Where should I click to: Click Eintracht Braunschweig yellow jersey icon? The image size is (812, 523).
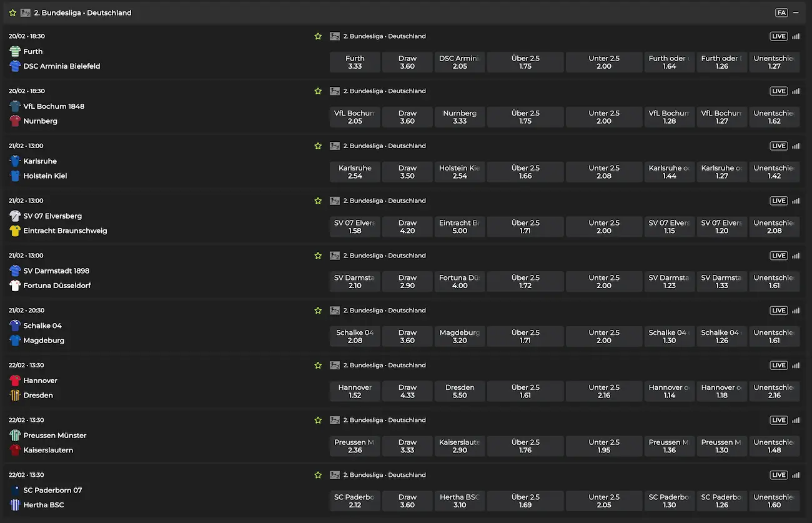pyautogui.click(x=15, y=231)
